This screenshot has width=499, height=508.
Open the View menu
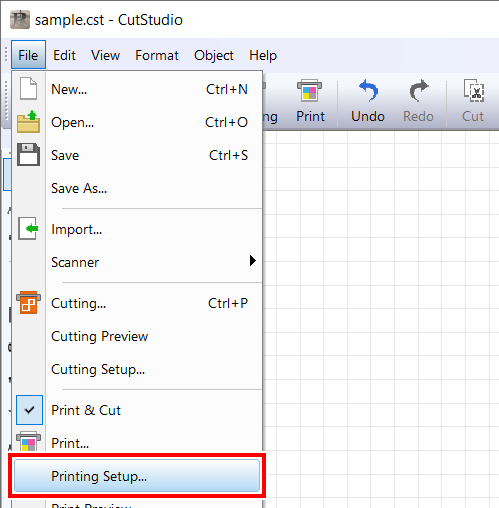click(x=105, y=55)
